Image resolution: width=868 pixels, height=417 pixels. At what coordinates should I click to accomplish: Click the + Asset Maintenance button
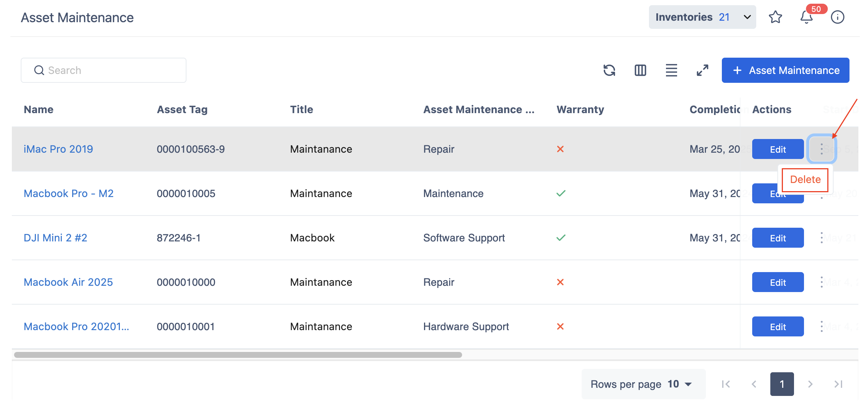(785, 70)
